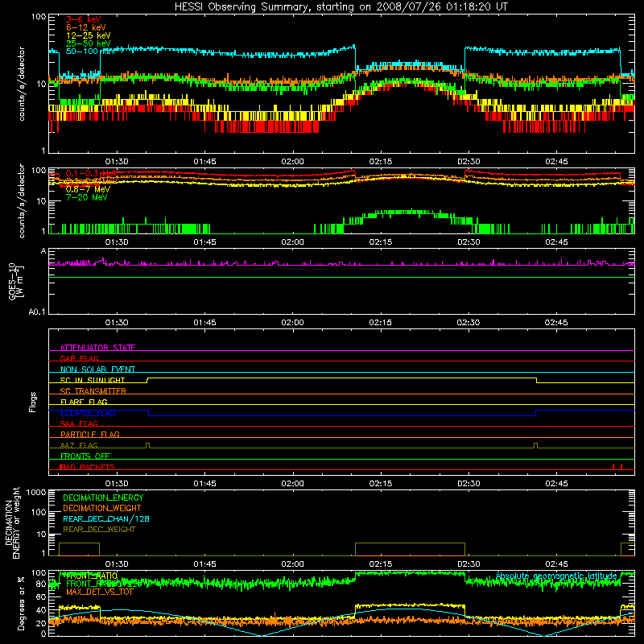The height and width of the screenshot is (644, 644).
Task: Click the Degrees or % axis title
Action: [21, 603]
